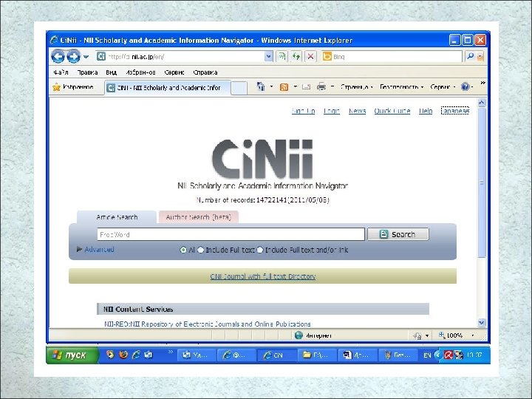
Task: Click the Login link
Action: (x=332, y=111)
